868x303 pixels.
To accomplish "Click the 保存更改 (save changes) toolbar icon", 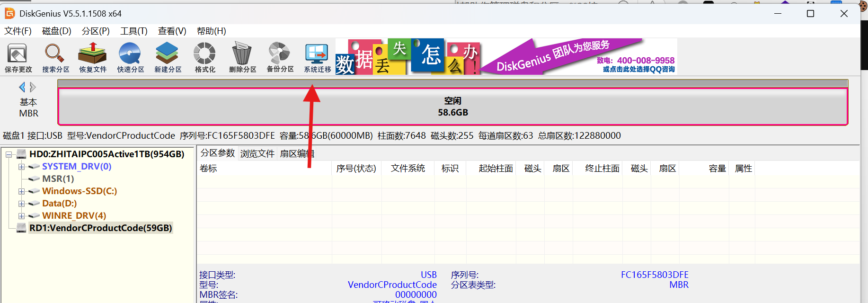I will 18,57.
